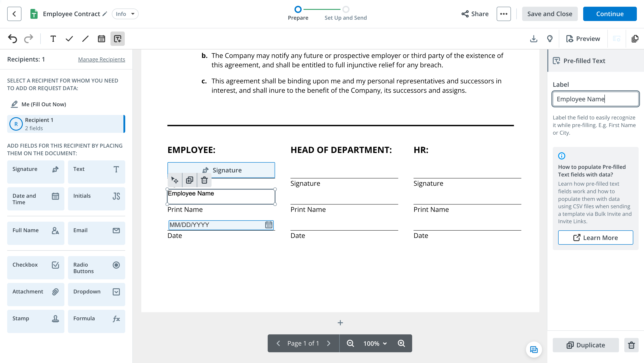This screenshot has height=363, width=644.
Task: Select the line drawing tool
Action: coord(85,39)
